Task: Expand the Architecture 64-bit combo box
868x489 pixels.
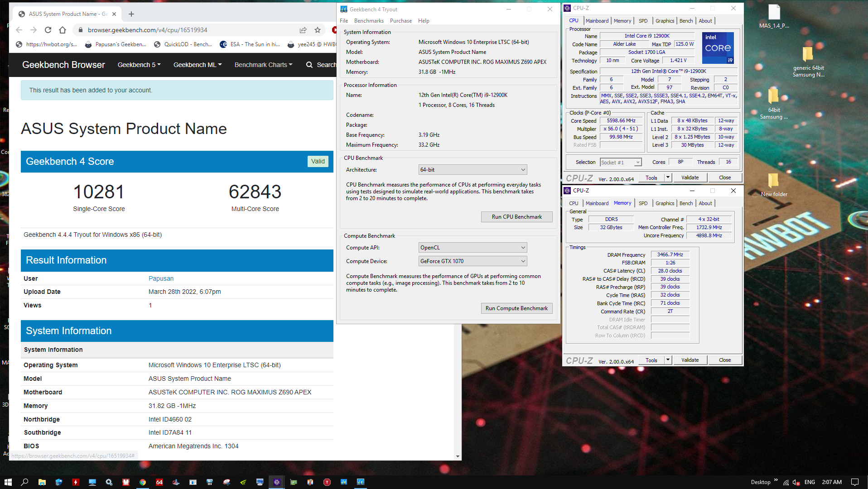Action: click(473, 170)
